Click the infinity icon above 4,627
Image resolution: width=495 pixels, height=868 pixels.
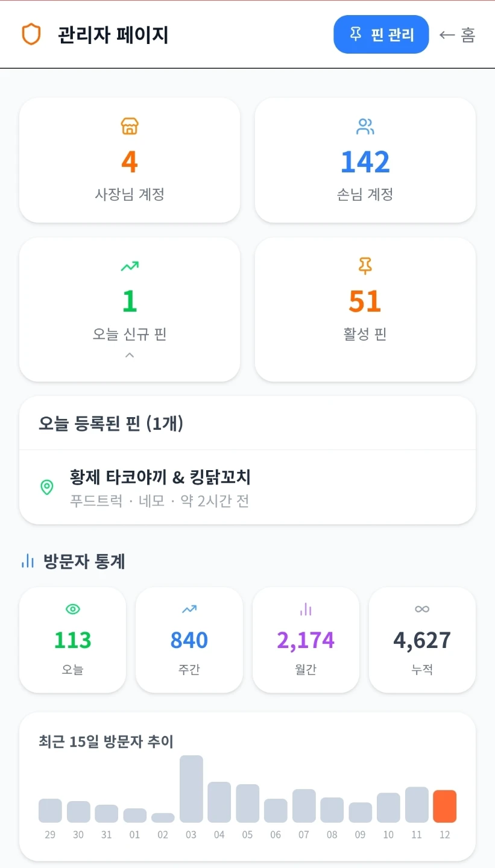[422, 609]
